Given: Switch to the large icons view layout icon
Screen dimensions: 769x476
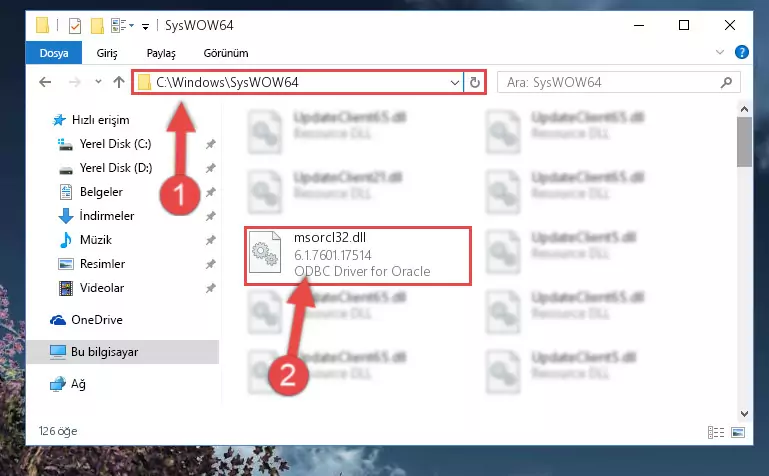Looking at the screenshot, I should (x=738, y=432).
